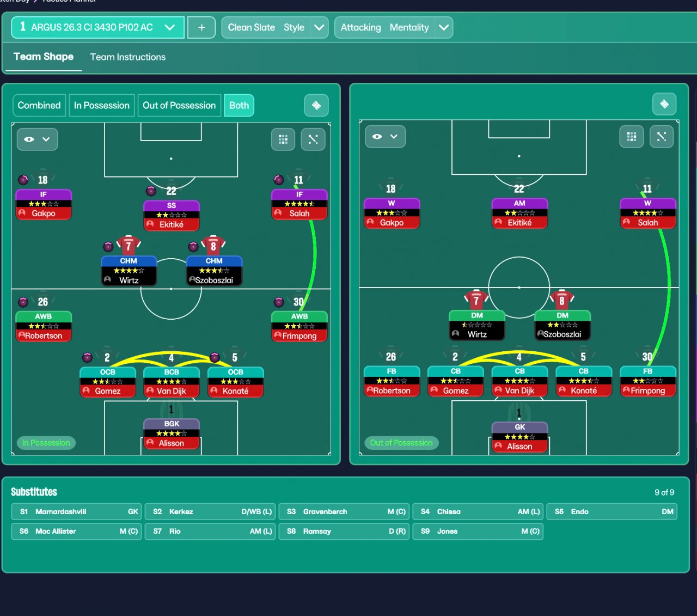The width and height of the screenshot is (697, 616).
Task: Click the number 18 shirt above Gakpo's W role
Action: point(391,188)
